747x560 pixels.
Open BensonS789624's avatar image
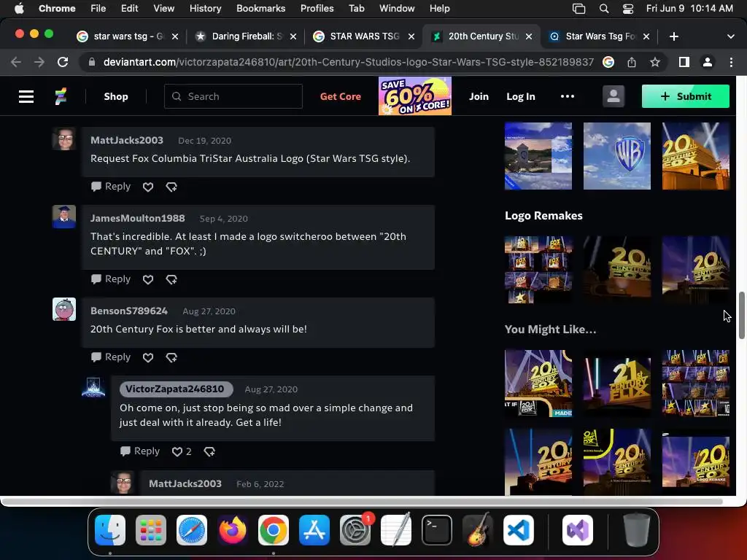64,309
